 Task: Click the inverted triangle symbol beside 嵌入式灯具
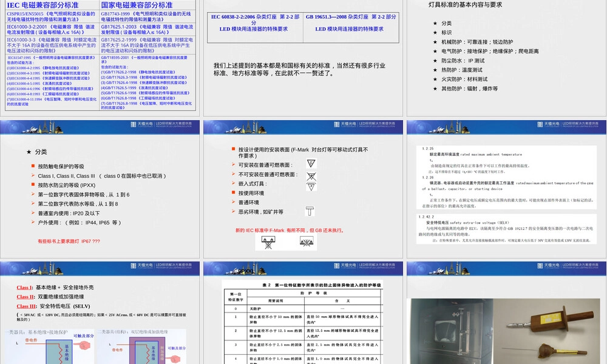[x=311, y=187]
